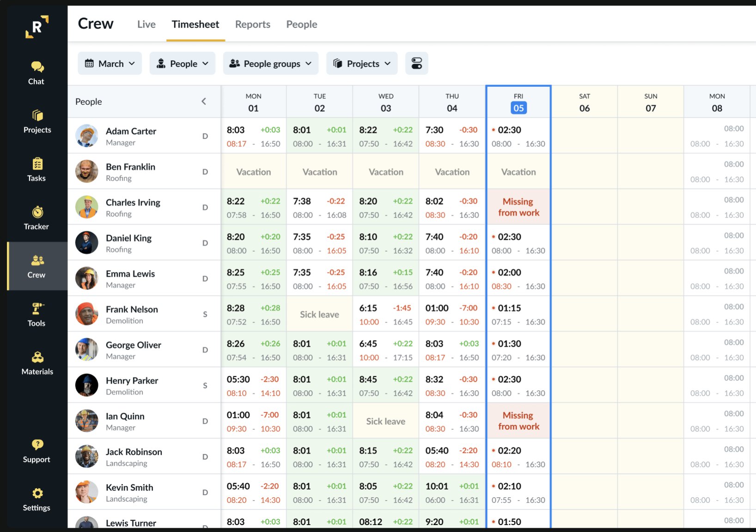This screenshot has height=532, width=756.
Task: Click the R logo at top left
Action: tap(37, 27)
